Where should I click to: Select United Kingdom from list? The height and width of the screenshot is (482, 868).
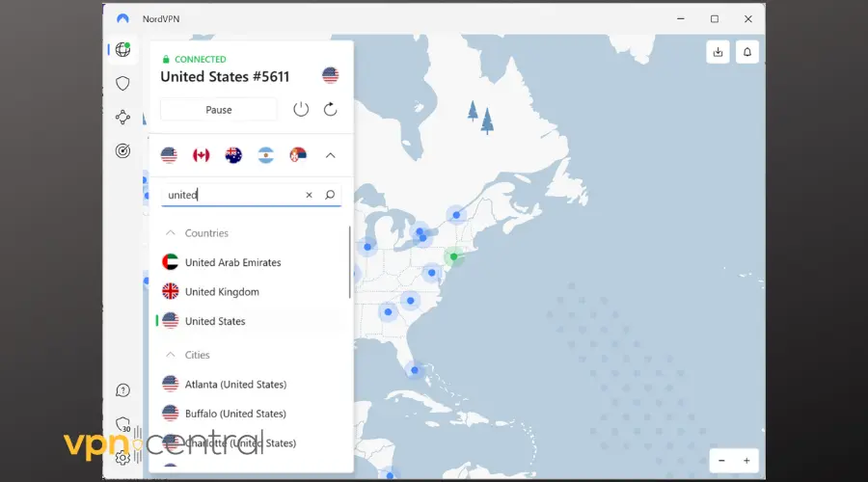(253, 292)
